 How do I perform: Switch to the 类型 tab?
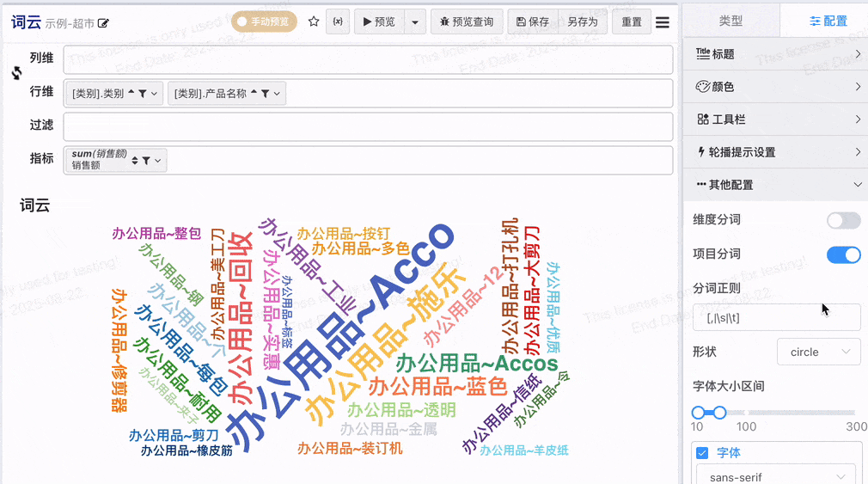pyautogui.click(x=730, y=21)
